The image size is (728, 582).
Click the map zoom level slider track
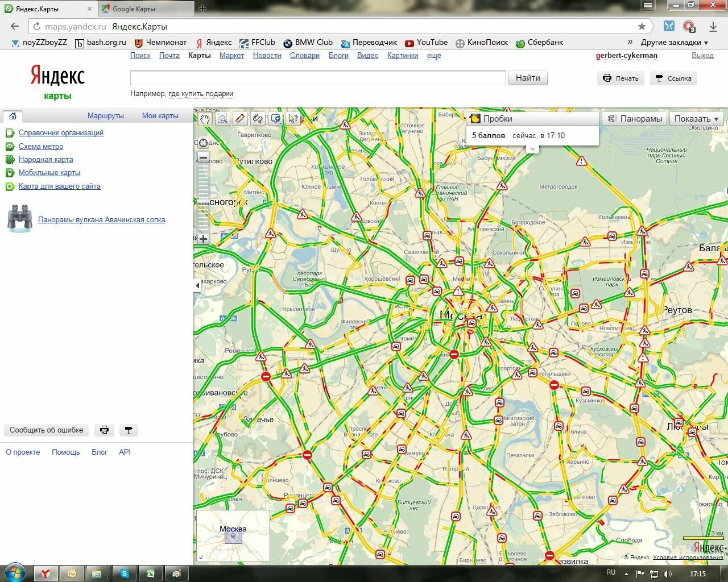click(203, 198)
